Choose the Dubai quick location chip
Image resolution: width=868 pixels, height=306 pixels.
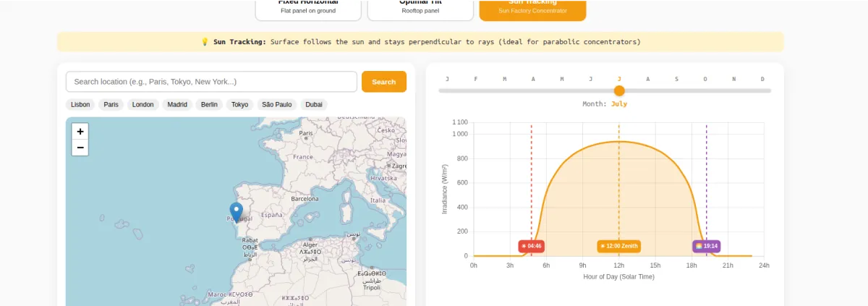[314, 104]
